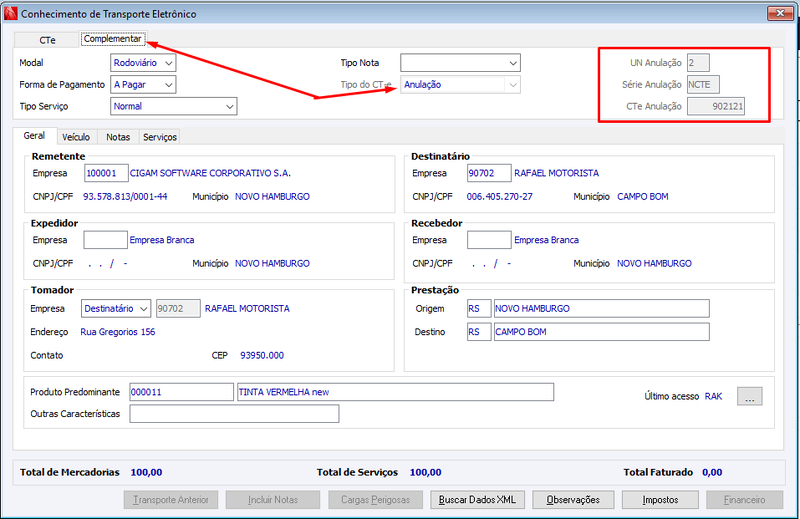Click the Expedidor Empresa code field

point(106,240)
